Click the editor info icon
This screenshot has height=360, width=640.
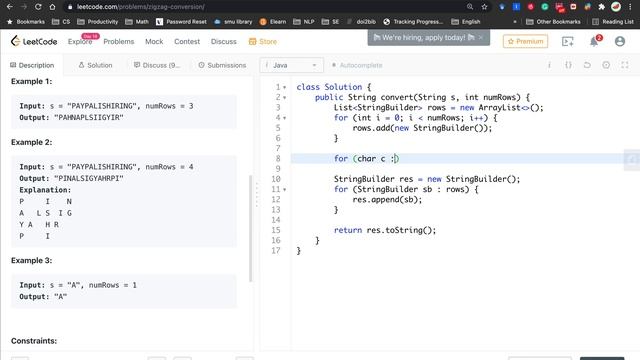click(549, 65)
